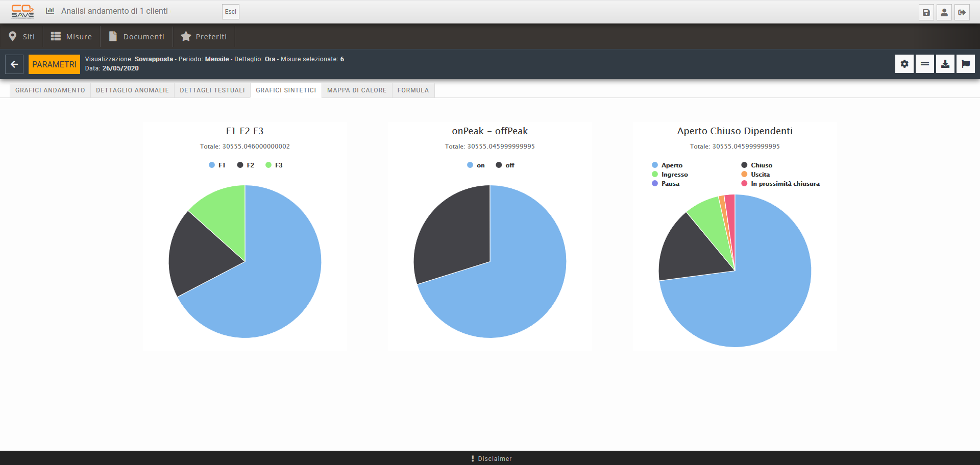Click the Data: 26/05/2020 text
This screenshot has width=980, height=465.
112,68
